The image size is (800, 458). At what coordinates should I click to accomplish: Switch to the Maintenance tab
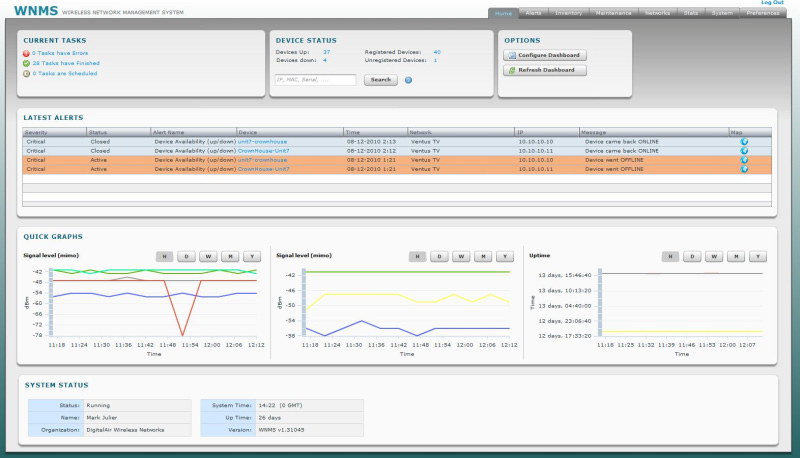tap(612, 13)
